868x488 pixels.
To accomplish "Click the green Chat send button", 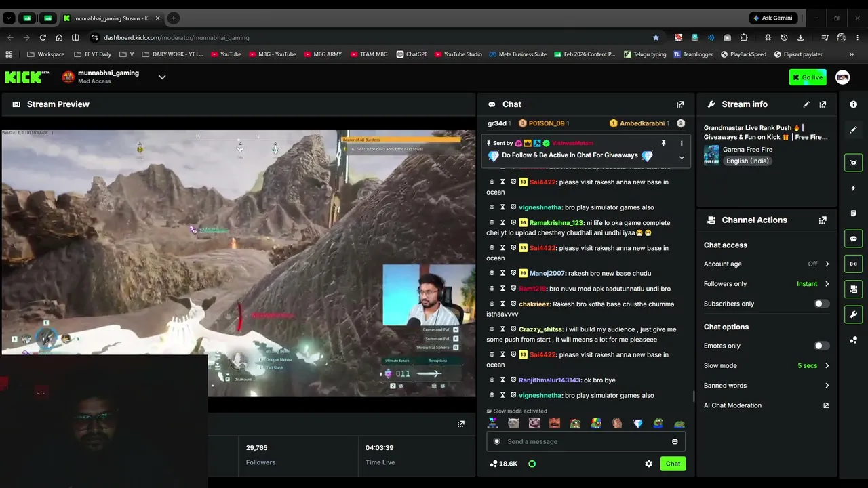I will click(673, 464).
